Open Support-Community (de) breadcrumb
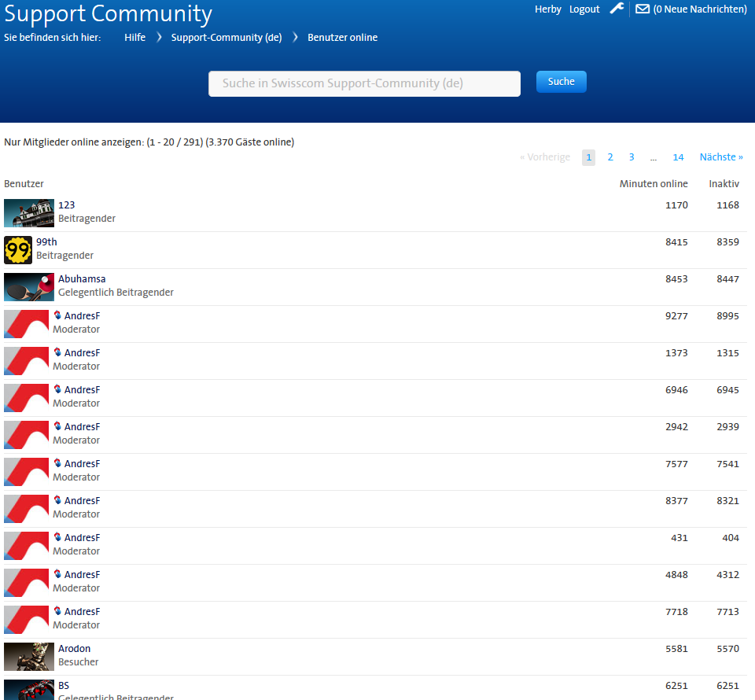This screenshot has height=700, width=755. [x=226, y=38]
